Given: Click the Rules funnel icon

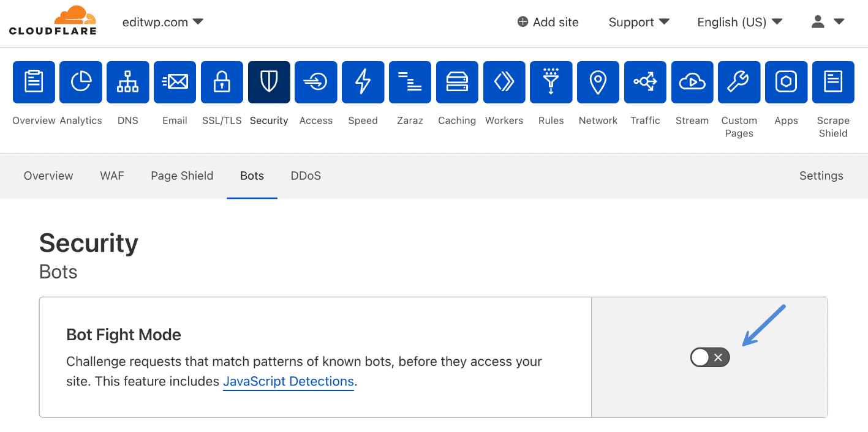Looking at the screenshot, I should (551, 82).
